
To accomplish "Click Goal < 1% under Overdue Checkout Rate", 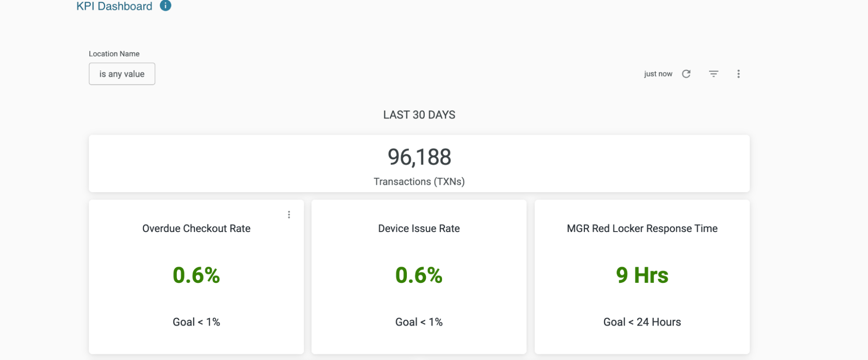I will tap(196, 322).
